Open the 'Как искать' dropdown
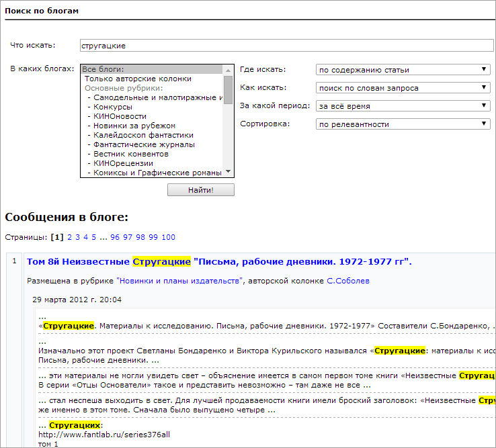The height and width of the screenshot is (448, 496). click(403, 88)
